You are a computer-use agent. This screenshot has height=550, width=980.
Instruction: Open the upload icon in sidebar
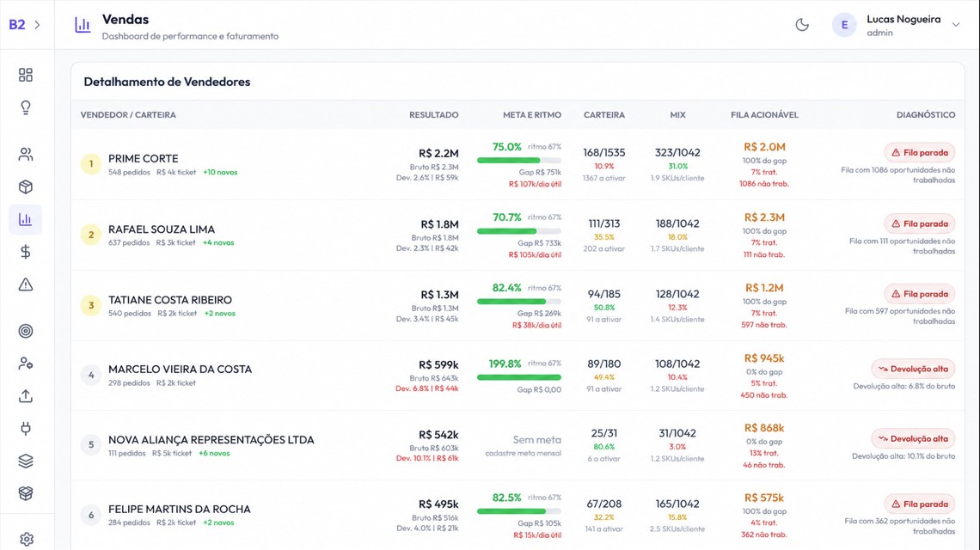coord(26,396)
